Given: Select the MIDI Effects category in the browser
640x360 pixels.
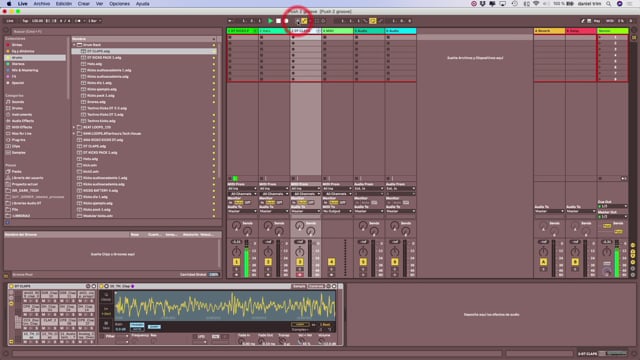Looking at the screenshot, I should pyautogui.click(x=22, y=127).
